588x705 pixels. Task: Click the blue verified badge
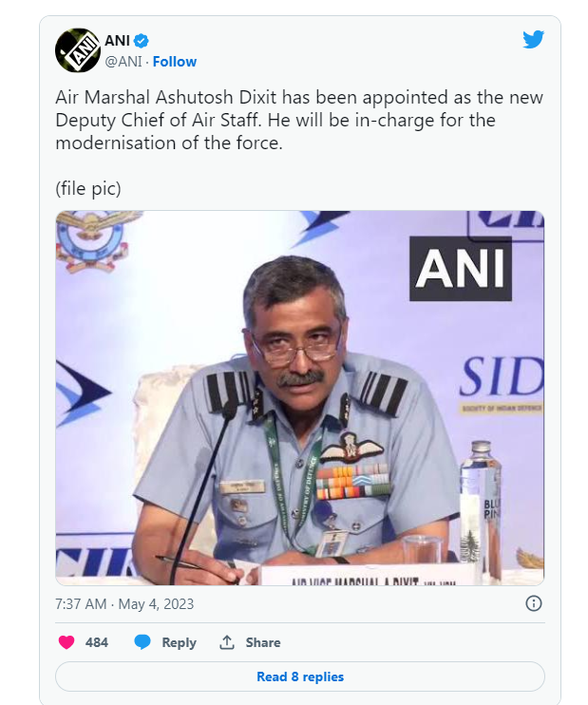(141, 41)
